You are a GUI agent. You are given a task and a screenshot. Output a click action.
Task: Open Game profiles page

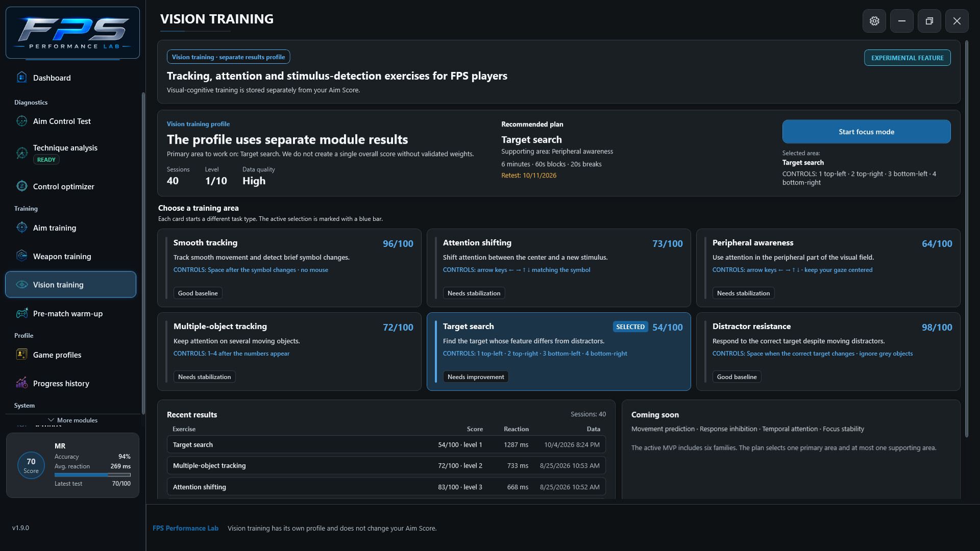[x=70, y=355]
